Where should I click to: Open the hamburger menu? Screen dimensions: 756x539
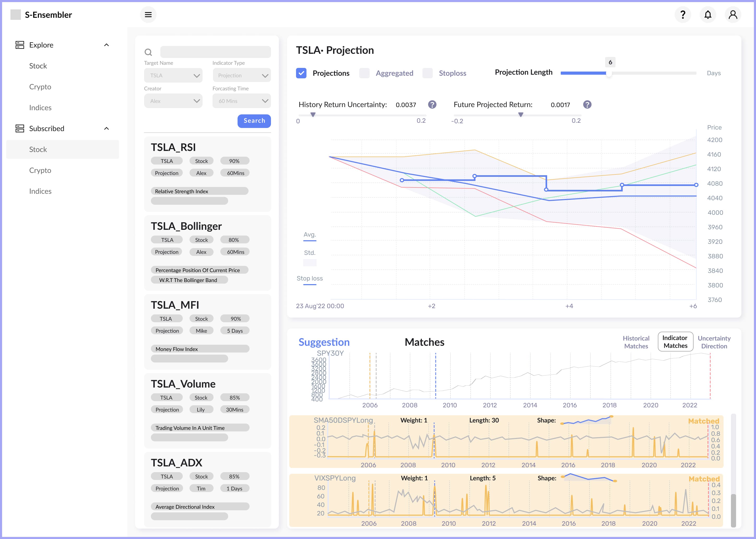[x=148, y=15]
